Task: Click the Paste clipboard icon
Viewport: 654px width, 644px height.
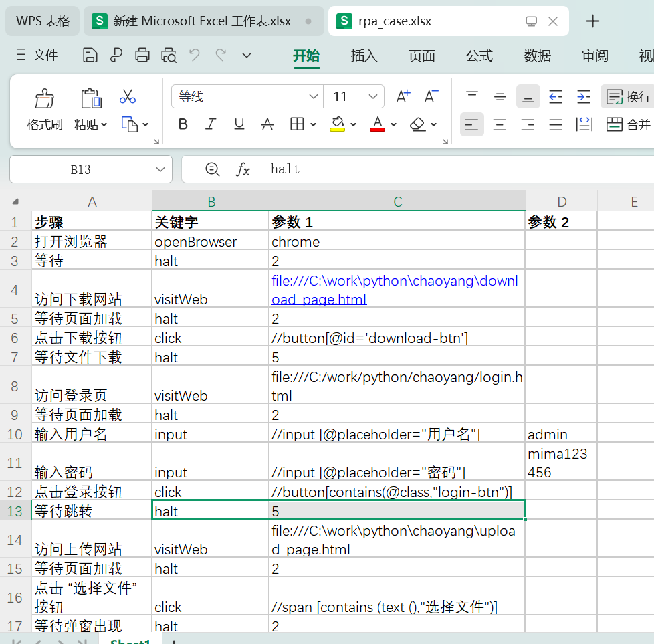Action: pyautogui.click(x=90, y=98)
